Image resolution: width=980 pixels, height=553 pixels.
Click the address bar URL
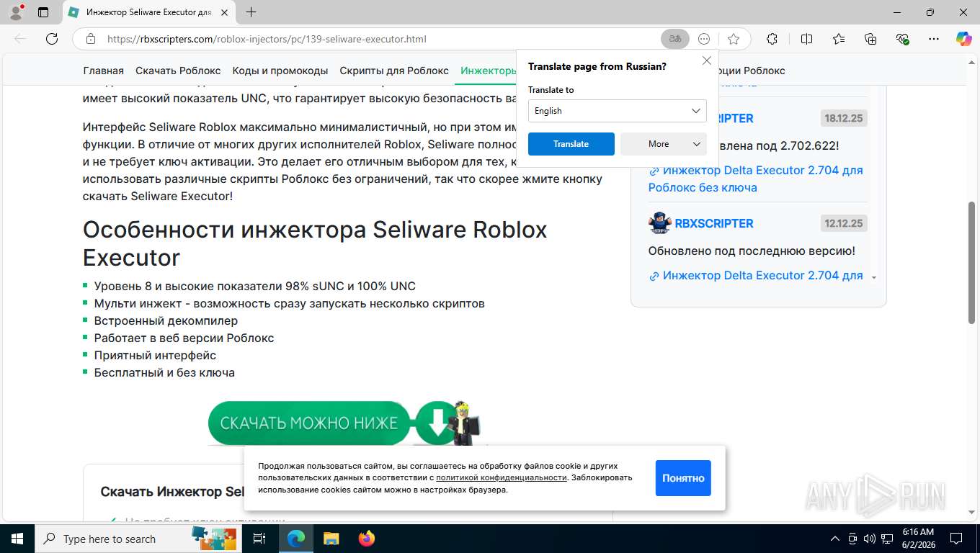[x=267, y=39]
